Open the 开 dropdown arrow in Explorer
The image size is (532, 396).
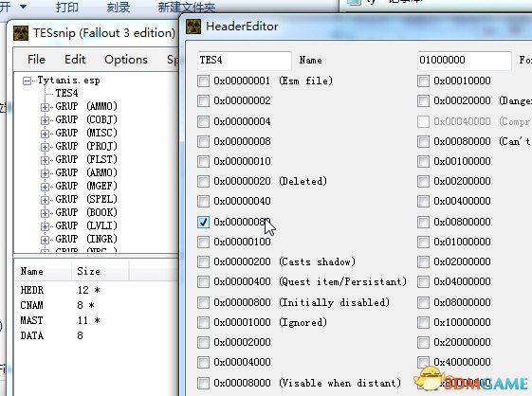pyautogui.click(x=23, y=7)
